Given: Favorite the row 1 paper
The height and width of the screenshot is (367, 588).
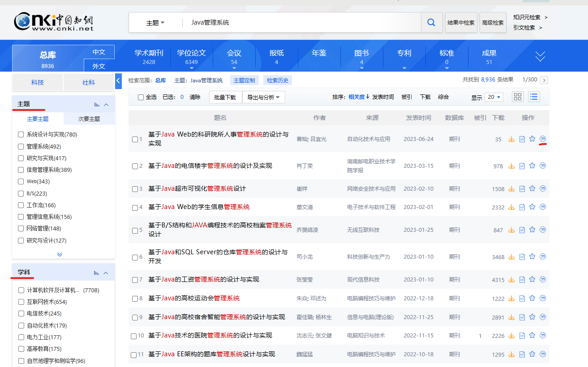Looking at the screenshot, I should pos(532,139).
